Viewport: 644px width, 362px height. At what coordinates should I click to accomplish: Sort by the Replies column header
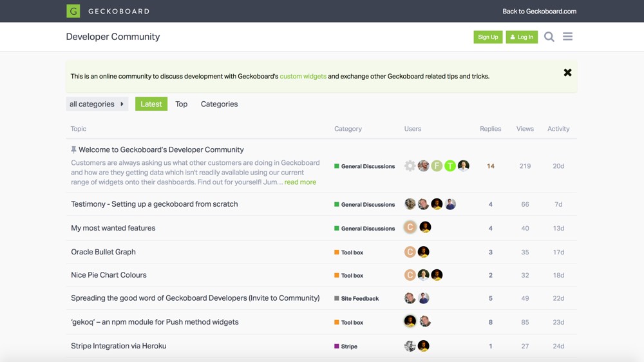(490, 129)
